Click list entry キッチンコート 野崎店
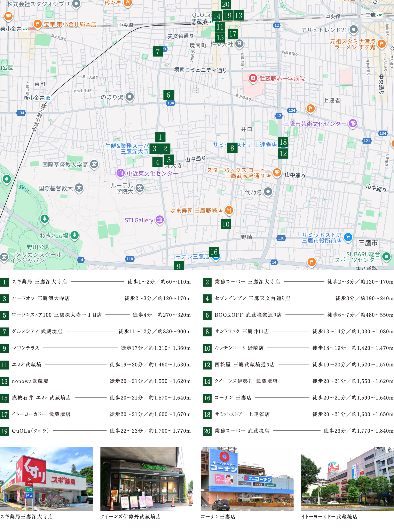394x532 pixels. (x=298, y=348)
